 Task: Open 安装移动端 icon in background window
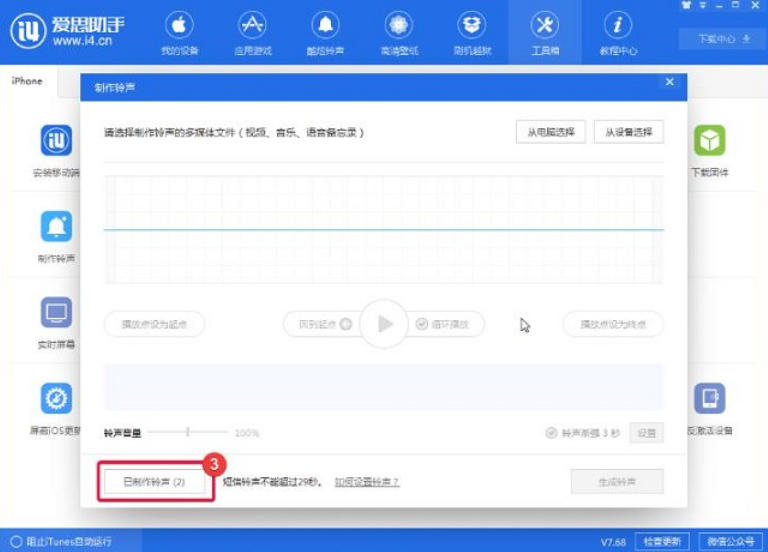click(56, 140)
